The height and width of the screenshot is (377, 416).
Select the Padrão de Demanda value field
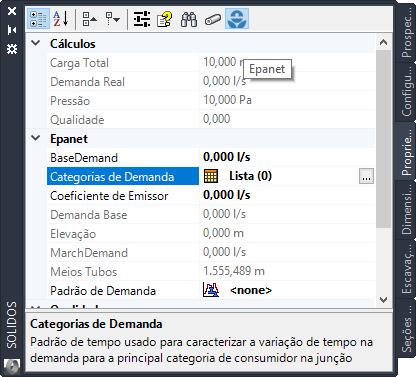[287, 290]
